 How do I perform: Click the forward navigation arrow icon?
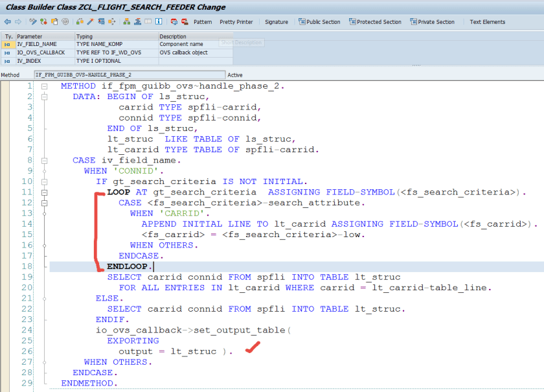point(17,22)
